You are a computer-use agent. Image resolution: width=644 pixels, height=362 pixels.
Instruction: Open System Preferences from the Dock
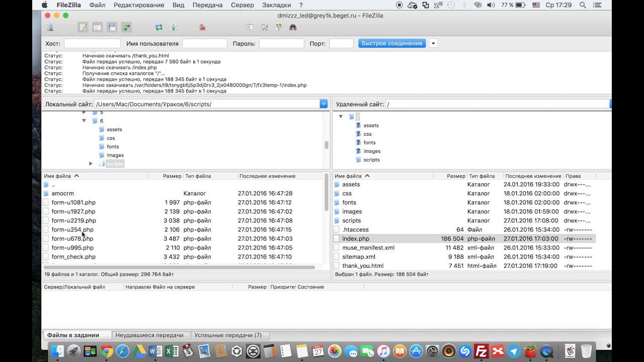(x=432, y=351)
